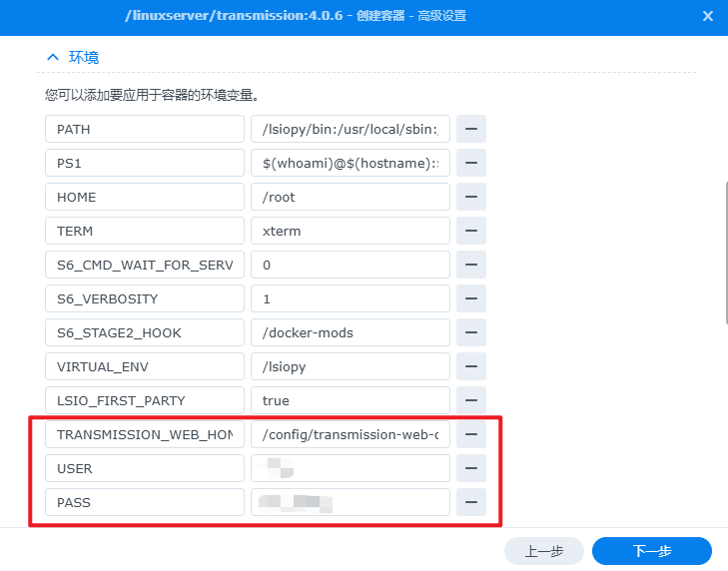728x571 pixels.
Task: Edit the PASS value field
Action: click(x=350, y=502)
